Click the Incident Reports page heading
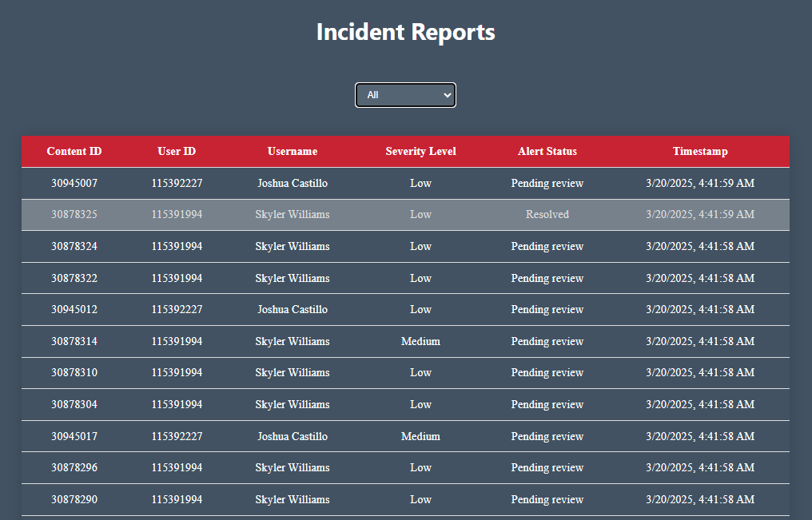 pyautogui.click(x=405, y=32)
